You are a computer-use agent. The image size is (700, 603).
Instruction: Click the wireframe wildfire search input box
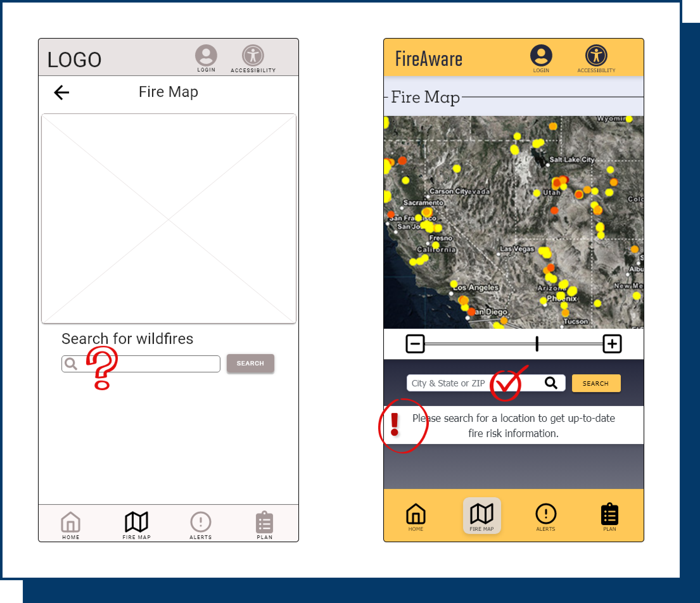coord(159,364)
